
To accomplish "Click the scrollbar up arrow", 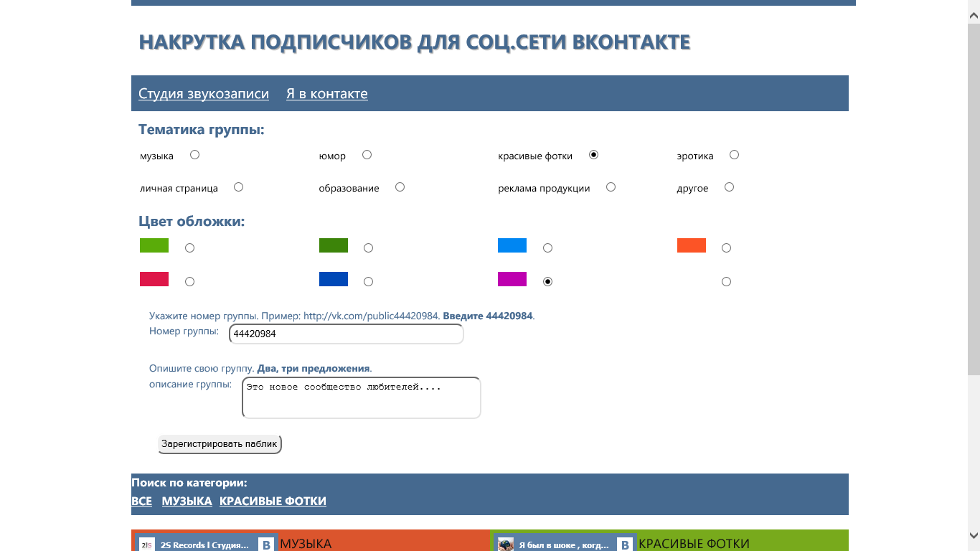I will click(x=974, y=14).
